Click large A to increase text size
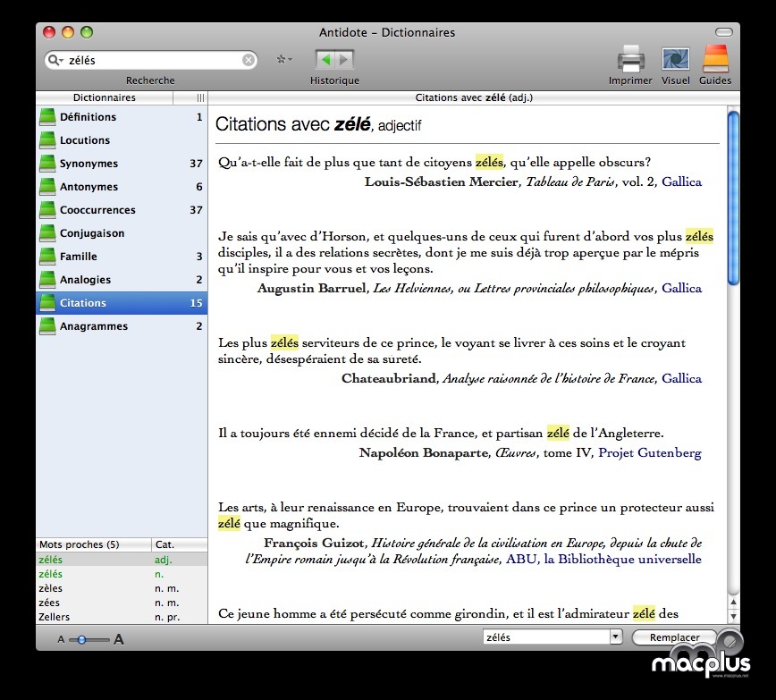Viewport: 776px width, 700px height. click(x=119, y=639)
